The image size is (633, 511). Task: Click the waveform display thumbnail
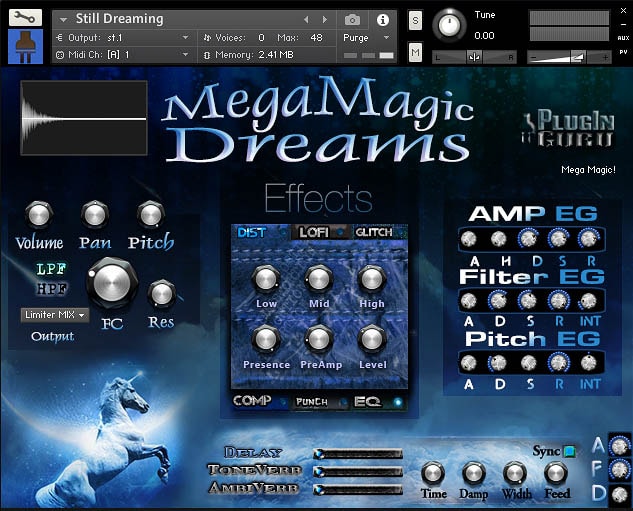click(84, 118)
